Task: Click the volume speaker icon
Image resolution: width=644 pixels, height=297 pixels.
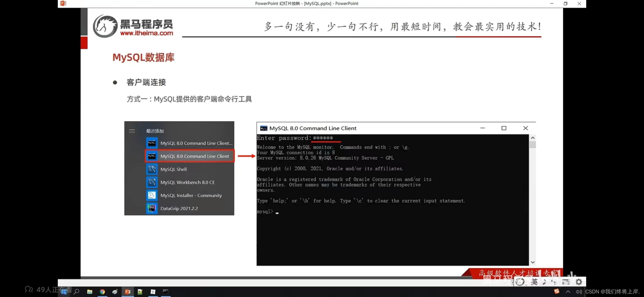Action: (x=579, y=292)
